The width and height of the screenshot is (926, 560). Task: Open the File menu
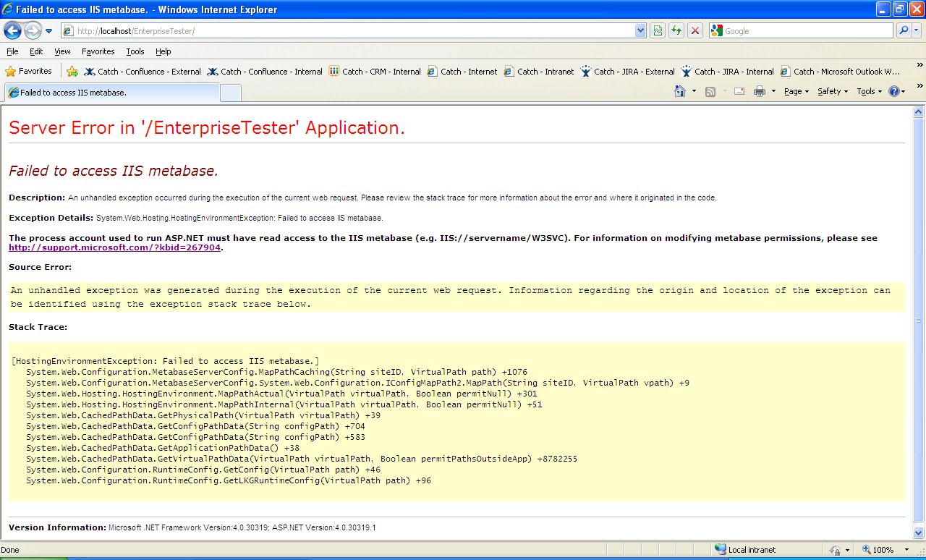[x=12, y=51]
